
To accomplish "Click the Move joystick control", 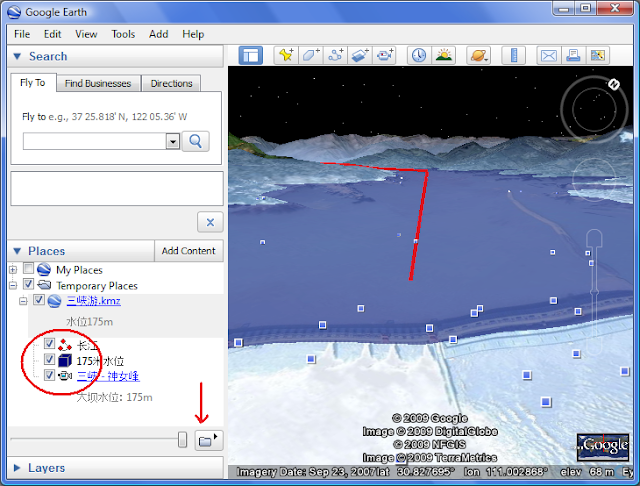I will (593, 179).
